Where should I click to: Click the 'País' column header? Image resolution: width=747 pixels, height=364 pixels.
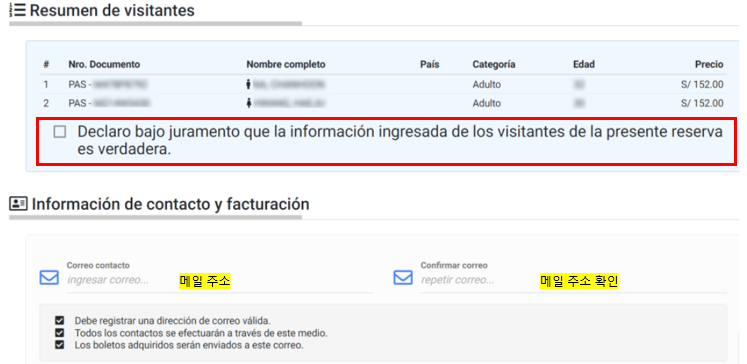coord(430,64)
